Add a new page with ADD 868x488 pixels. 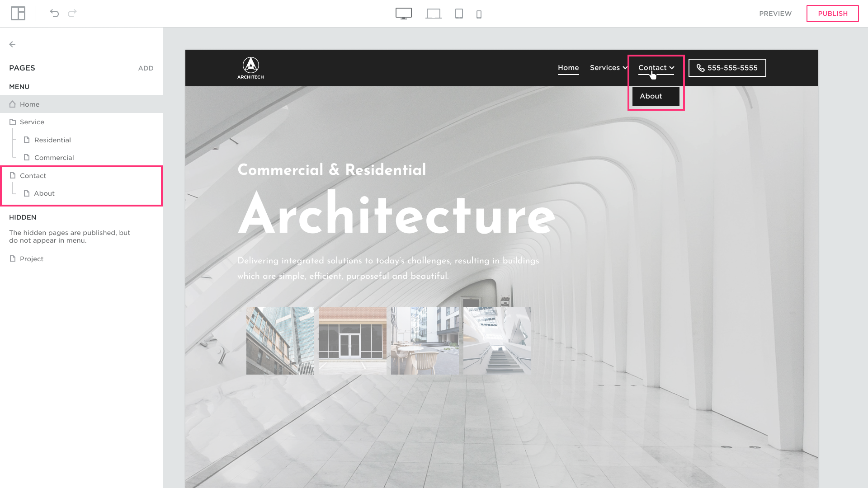click(146, 68)
